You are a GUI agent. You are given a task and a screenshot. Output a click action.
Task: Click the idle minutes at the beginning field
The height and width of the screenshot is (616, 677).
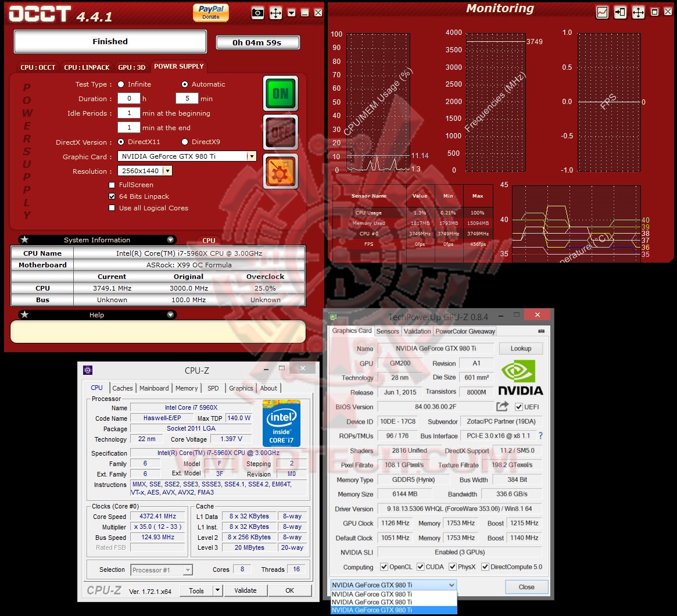click(129, 113)
